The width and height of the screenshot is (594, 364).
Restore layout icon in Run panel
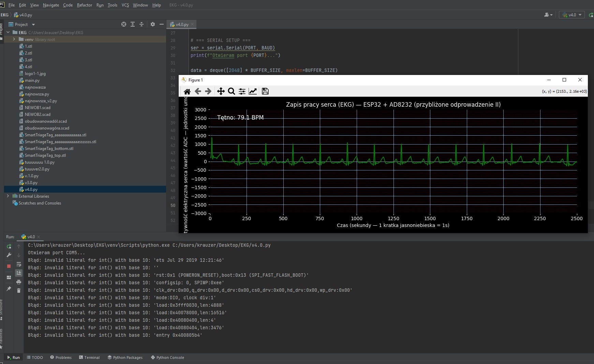click(9, 277)
